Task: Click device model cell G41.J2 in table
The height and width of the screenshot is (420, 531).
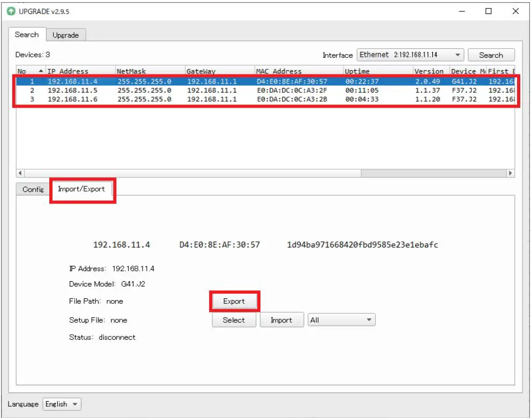Action: (464, 81)
